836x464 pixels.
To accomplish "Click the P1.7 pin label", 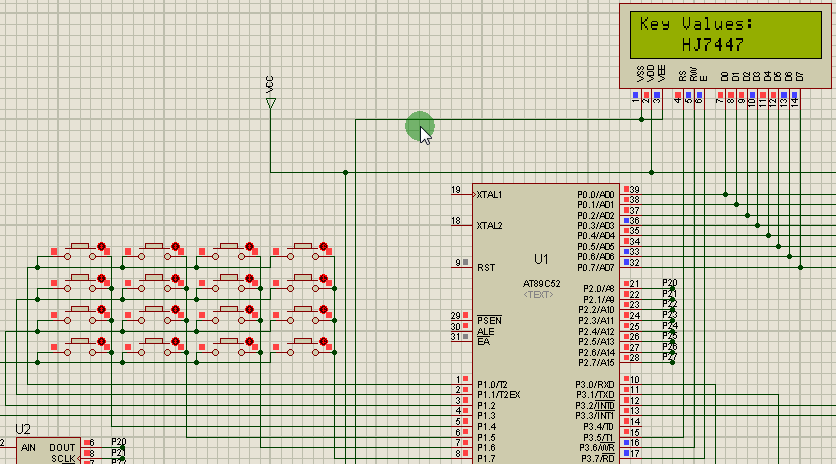I will coord(486,459).
